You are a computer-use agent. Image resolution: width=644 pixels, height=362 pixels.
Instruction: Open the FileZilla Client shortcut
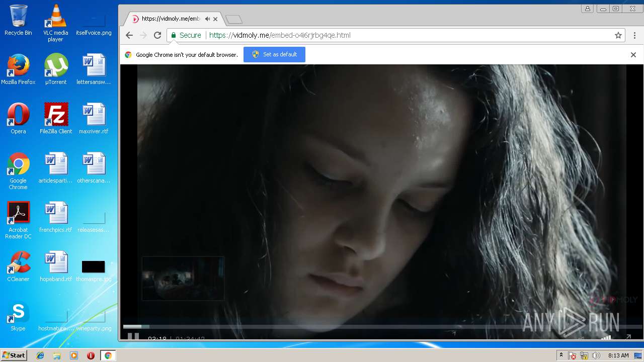coord(55,119)
